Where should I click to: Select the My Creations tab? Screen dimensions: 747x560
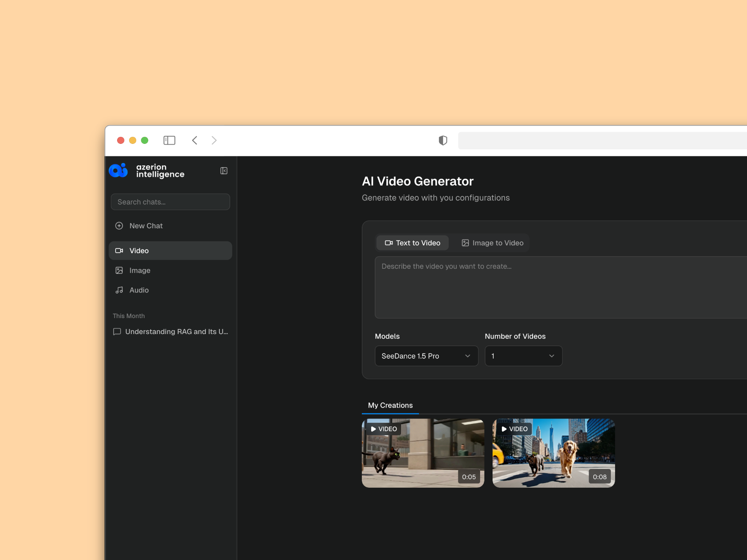point(390,405)
